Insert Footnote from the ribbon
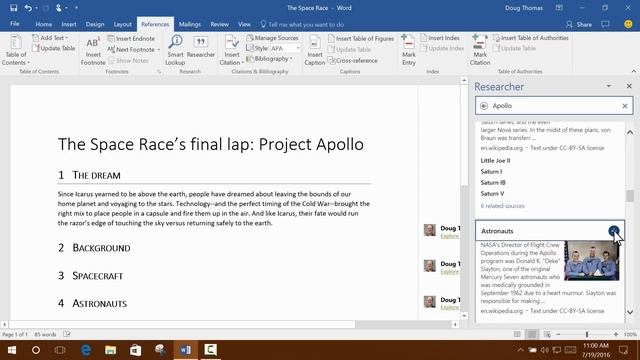640x360 pixels. (93, 51)
